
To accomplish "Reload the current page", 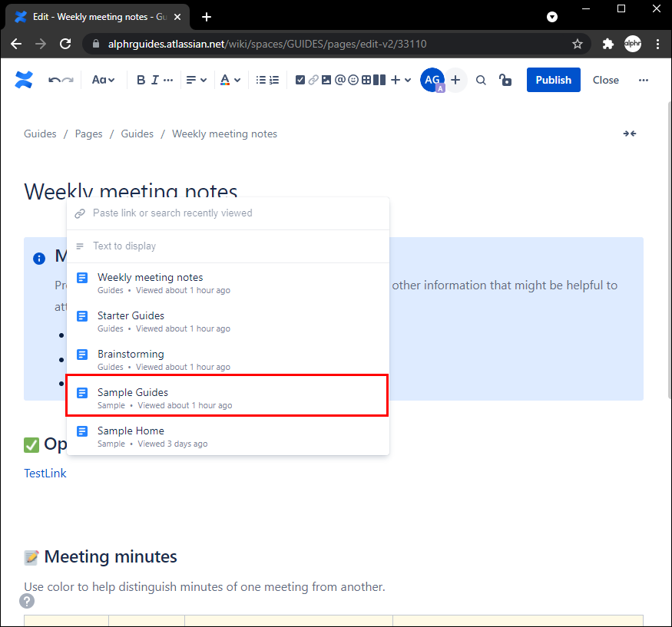I will (x=65, y=44).
